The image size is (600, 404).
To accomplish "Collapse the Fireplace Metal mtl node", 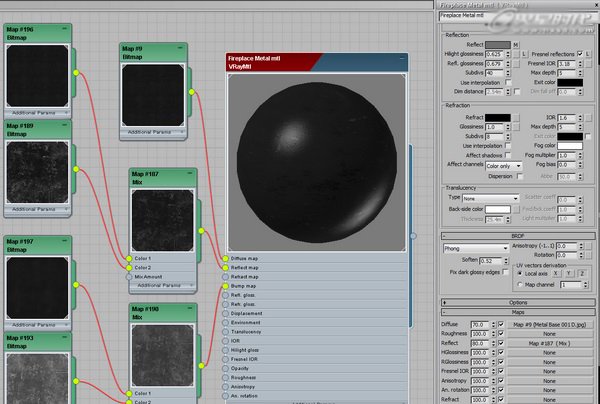I will tap(402, 59).
